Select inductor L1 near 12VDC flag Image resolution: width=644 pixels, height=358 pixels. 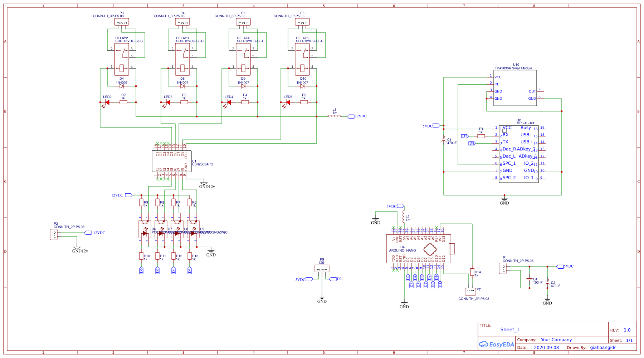335,116
